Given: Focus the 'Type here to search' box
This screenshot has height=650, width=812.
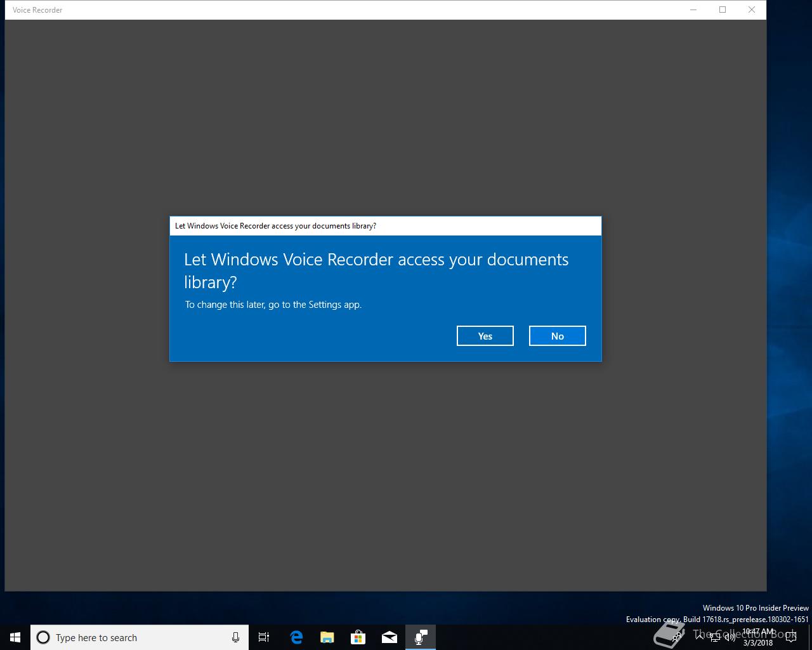Looking at the screenshot, I should point(140,637).
